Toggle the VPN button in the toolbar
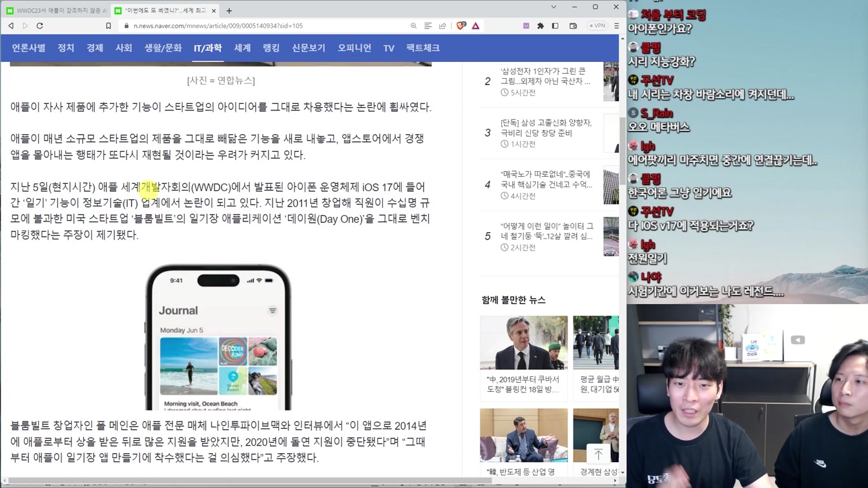868x488 pixels. (x=597, y=26)
